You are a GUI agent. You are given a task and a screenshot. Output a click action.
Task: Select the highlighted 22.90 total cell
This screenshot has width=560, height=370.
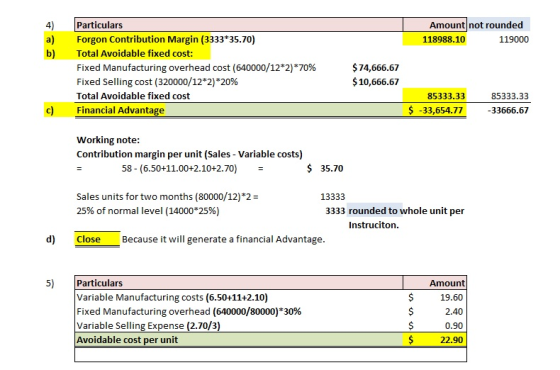pos(434,340)
